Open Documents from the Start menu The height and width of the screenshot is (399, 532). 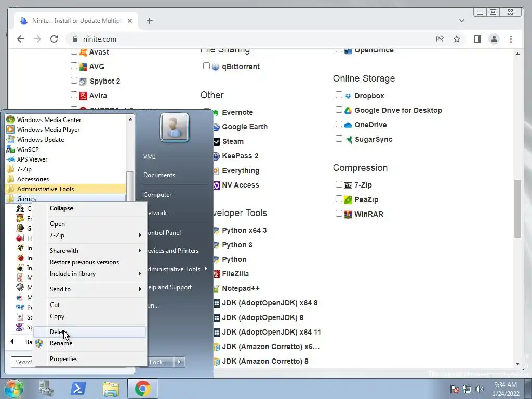[x=159, y=175]
